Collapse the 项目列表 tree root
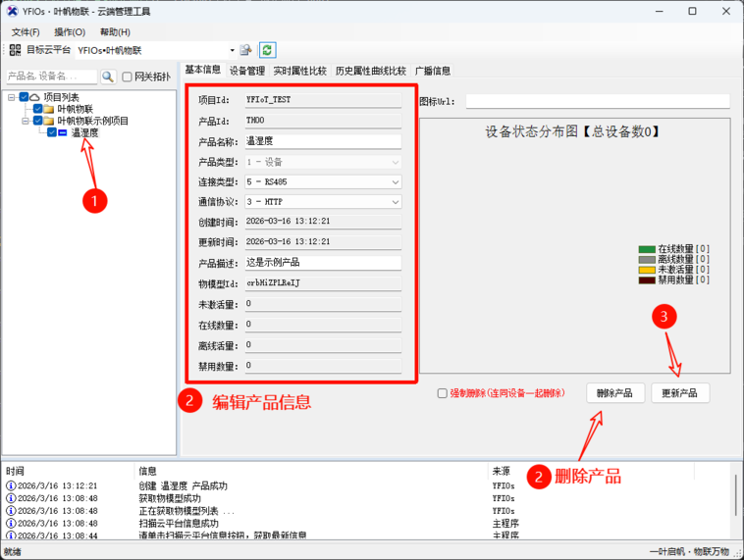Screen dimensions: 744x560 tap(12, 97)
